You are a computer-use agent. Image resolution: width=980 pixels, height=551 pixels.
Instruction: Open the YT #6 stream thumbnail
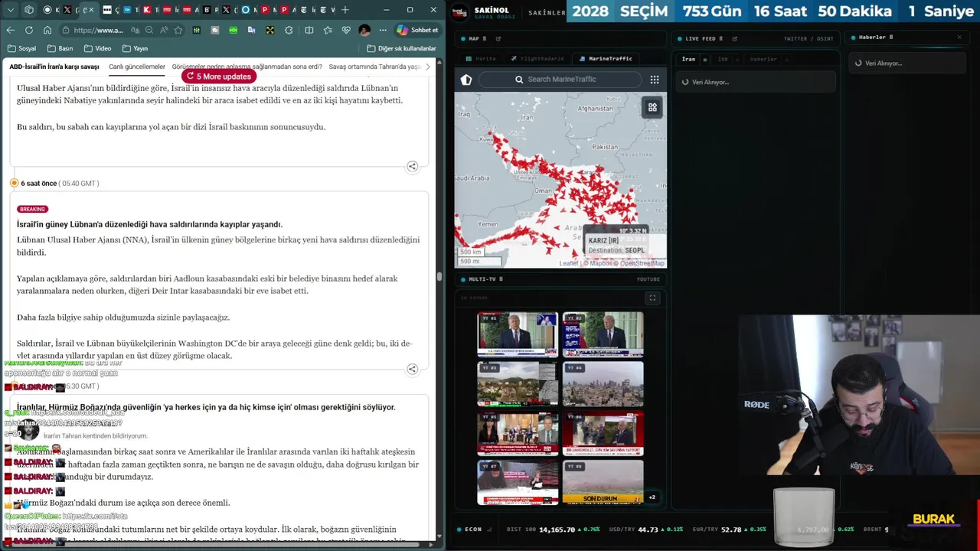(x=603, y=433)
